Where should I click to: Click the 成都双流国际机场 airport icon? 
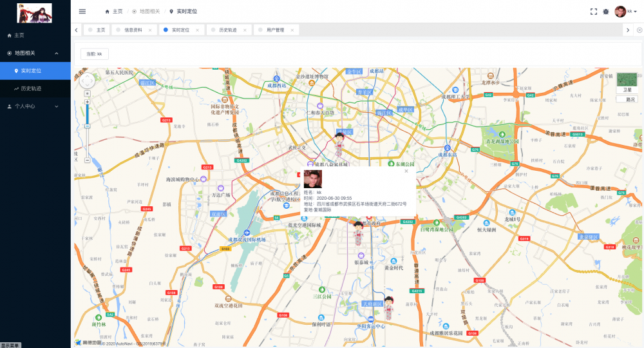[247, 233]
